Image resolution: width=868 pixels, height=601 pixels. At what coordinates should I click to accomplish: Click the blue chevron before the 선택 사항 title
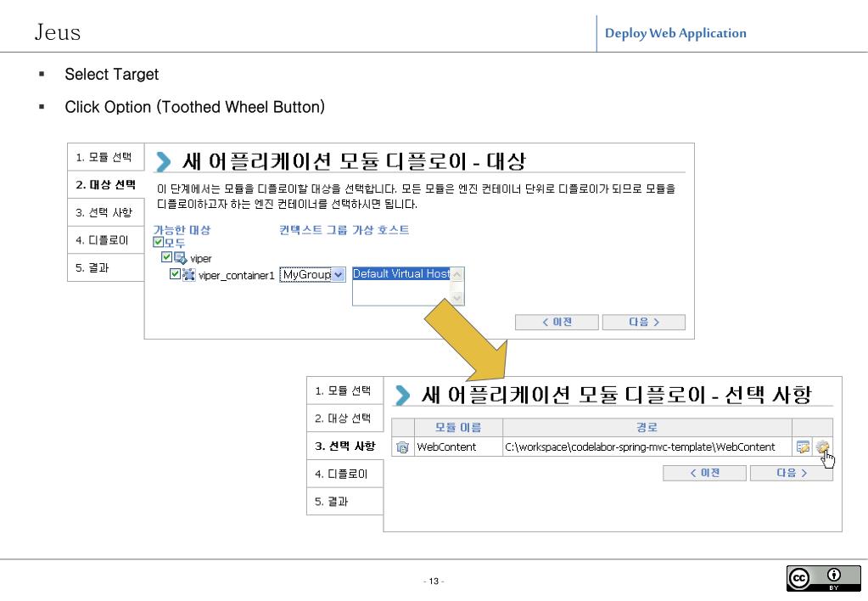402,396
